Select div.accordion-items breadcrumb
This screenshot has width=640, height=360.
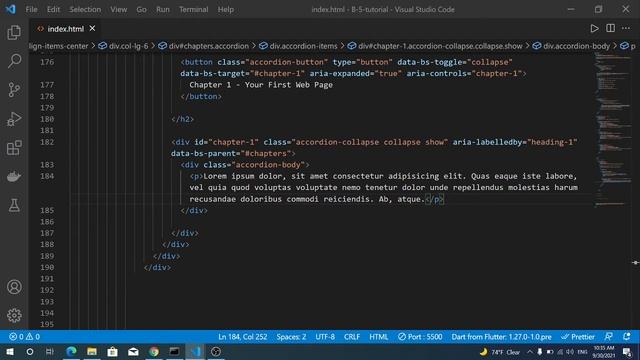298,46
